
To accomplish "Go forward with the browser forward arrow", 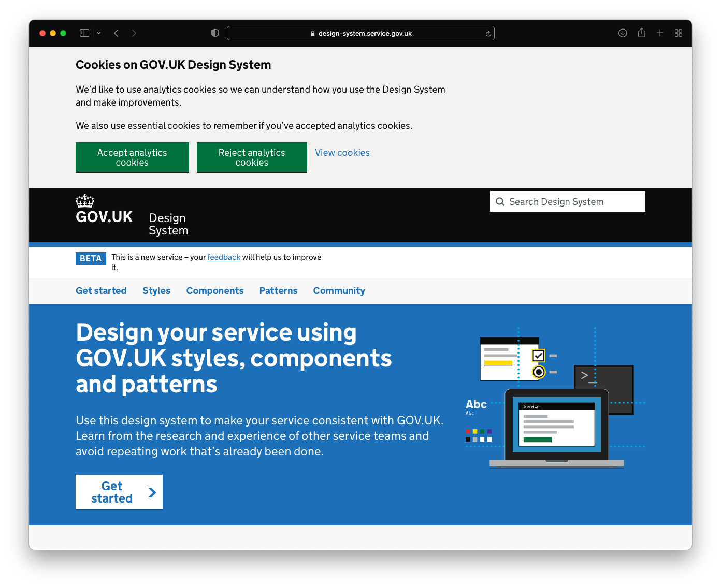I will click(x=134, y=33).
